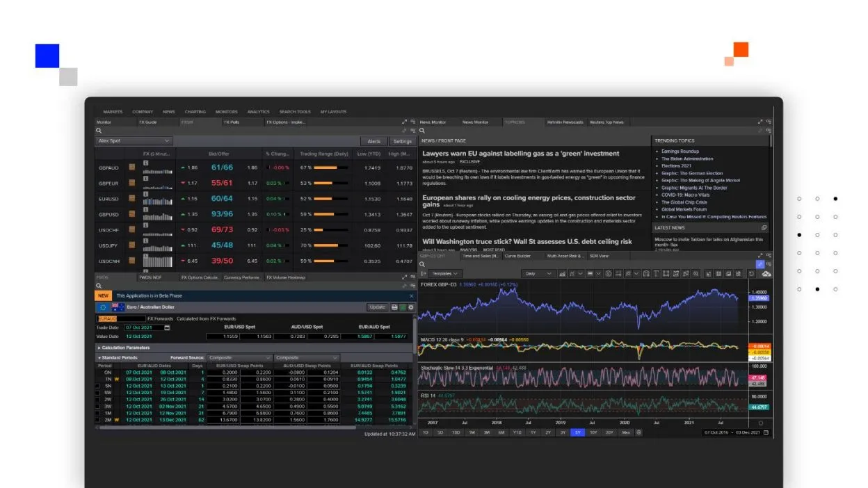Click the Update button

pos(378,307)
